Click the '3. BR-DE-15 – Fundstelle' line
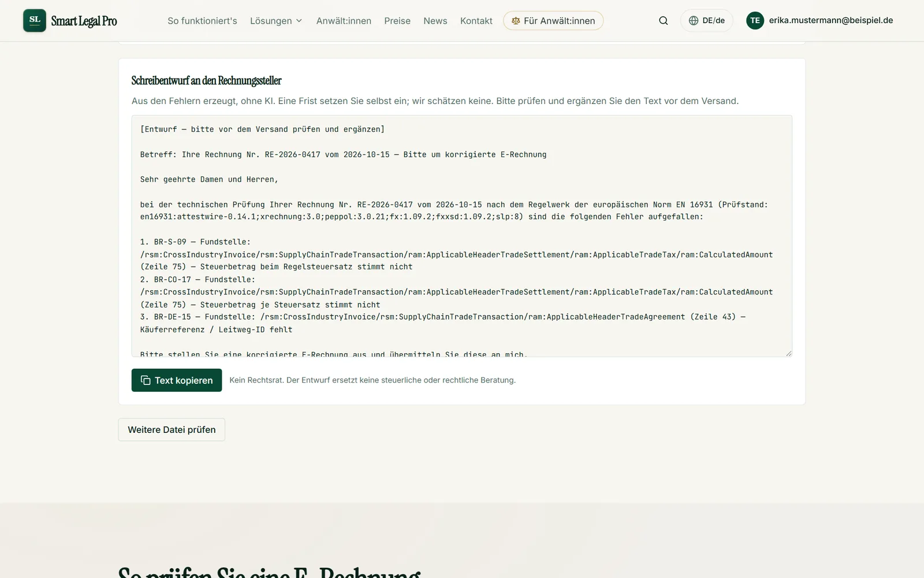Image resolution: width=924 pixels, height=578 pixels. point(443,317)
